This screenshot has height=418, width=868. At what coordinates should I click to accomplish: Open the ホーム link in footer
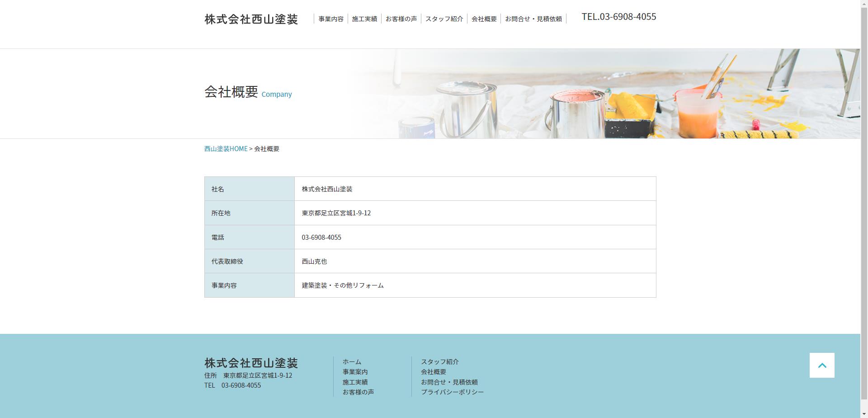[352, 362]
